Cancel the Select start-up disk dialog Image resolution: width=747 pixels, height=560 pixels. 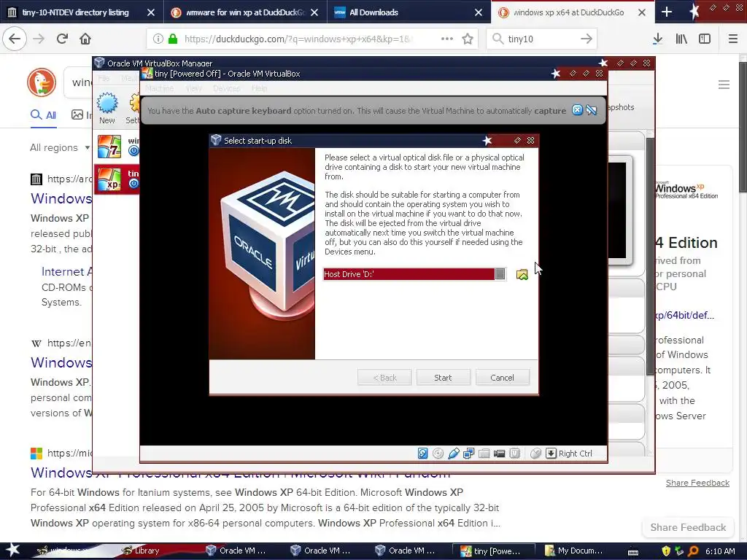[502, 378]
